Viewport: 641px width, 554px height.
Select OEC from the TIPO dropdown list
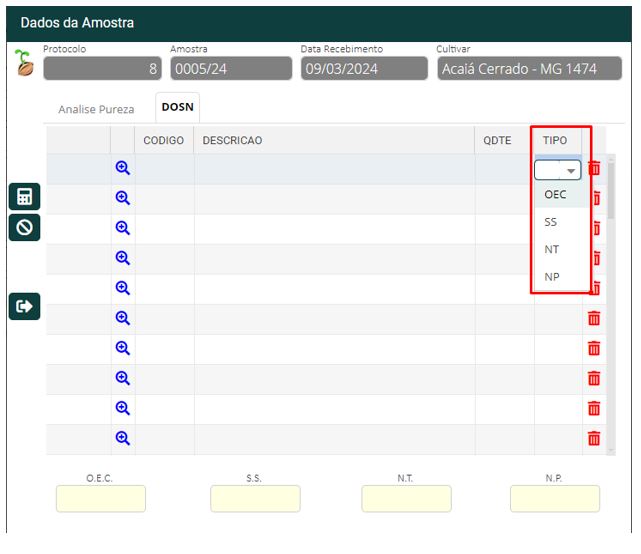[555, 195]
